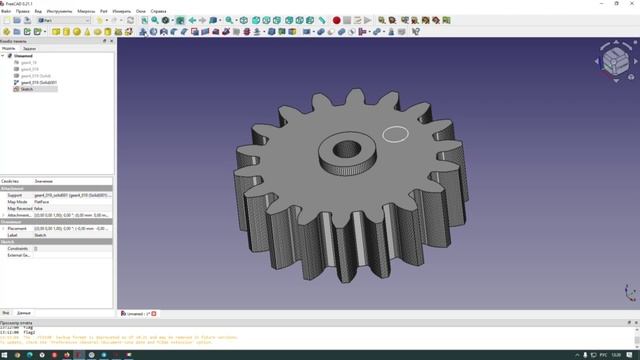Click the navigation cube in 3D view

(616, 61)
